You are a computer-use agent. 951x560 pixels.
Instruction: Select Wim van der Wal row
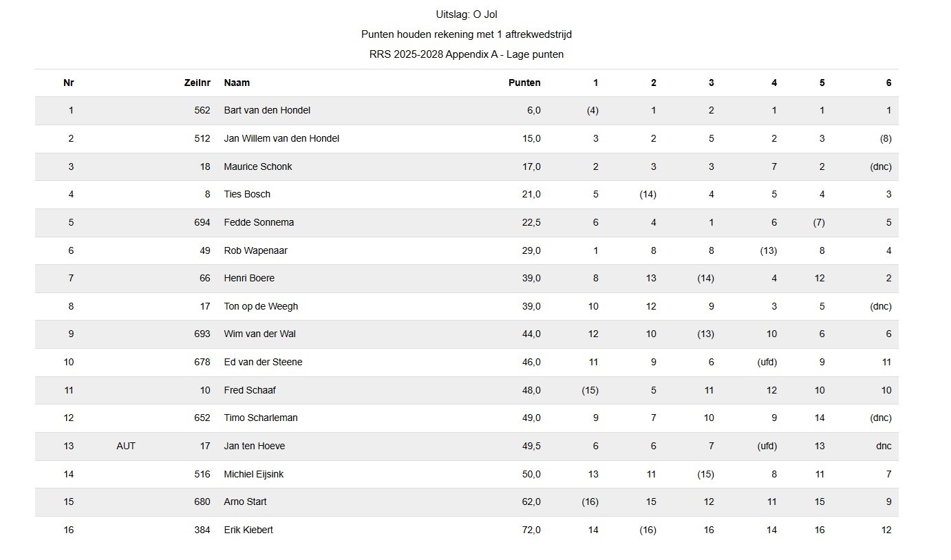pyautogui.click(x=467, y=334)
